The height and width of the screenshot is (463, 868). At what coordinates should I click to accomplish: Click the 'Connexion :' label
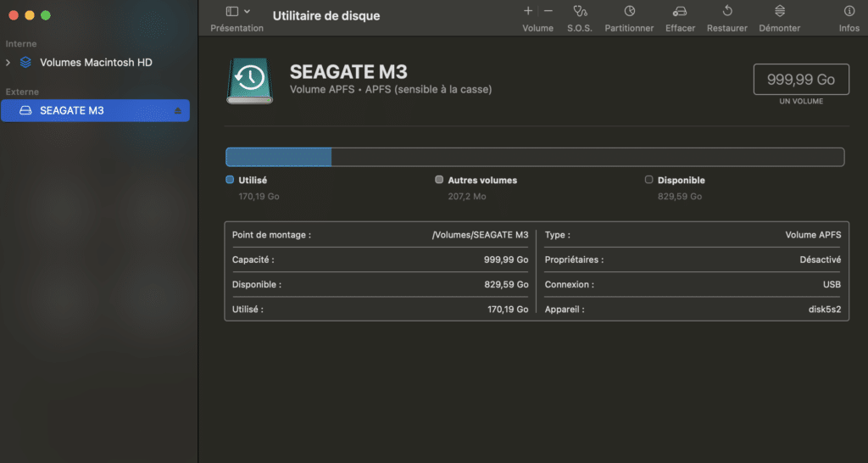pos(569,285)
